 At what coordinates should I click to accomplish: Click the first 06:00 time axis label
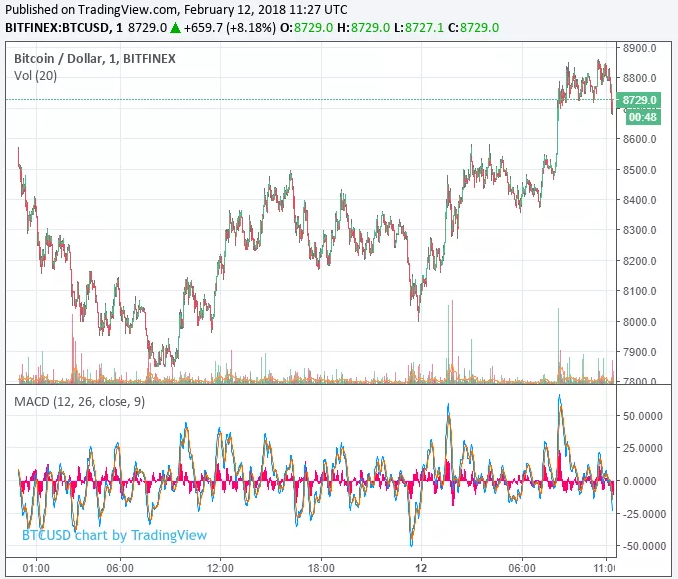pos(120,568)
